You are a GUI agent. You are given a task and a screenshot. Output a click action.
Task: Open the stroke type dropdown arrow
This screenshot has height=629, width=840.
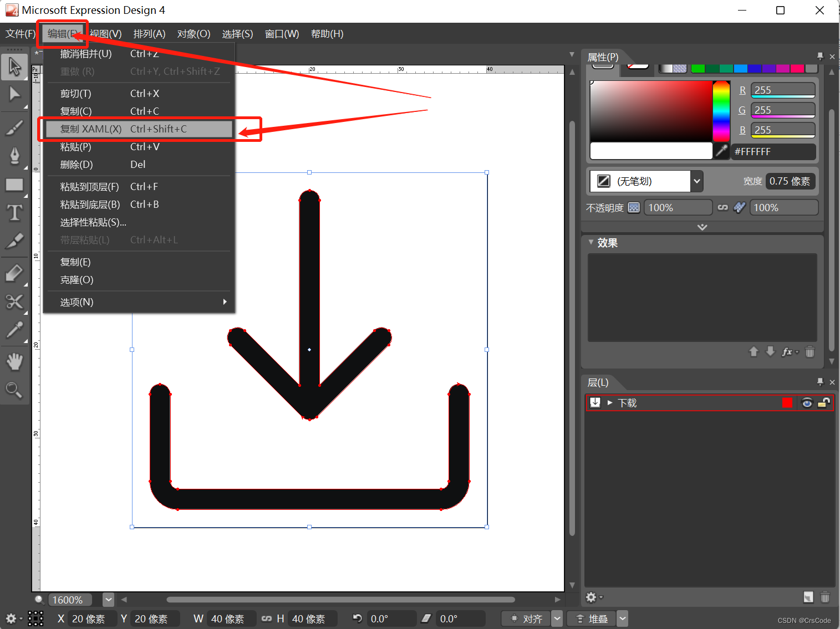coord(697,181)
